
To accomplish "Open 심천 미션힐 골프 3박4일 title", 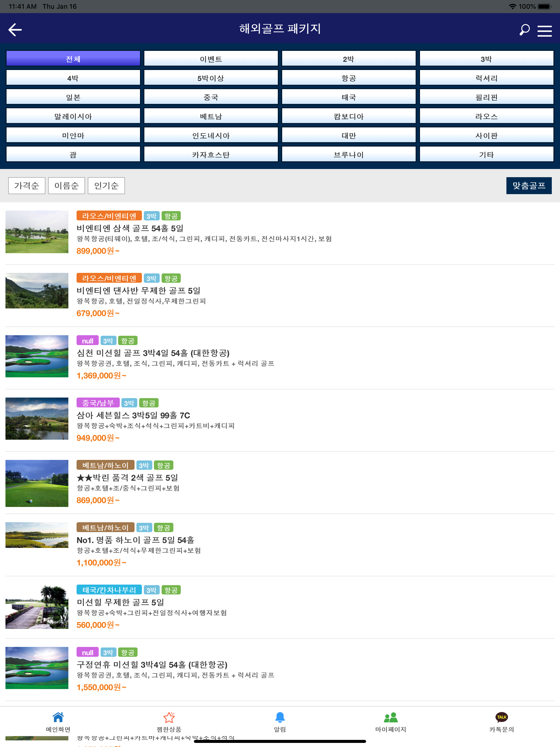I will coord(153,353).
